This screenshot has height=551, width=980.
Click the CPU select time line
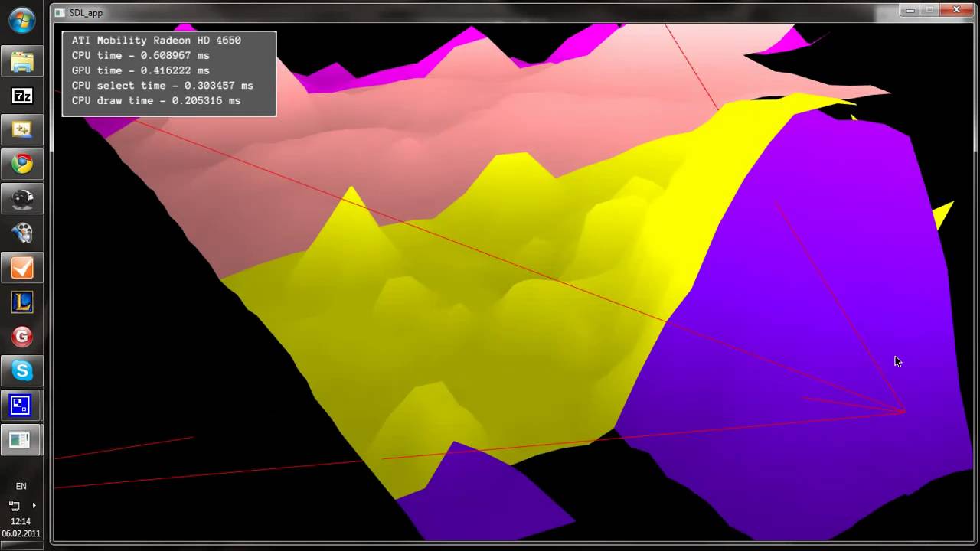162,86
